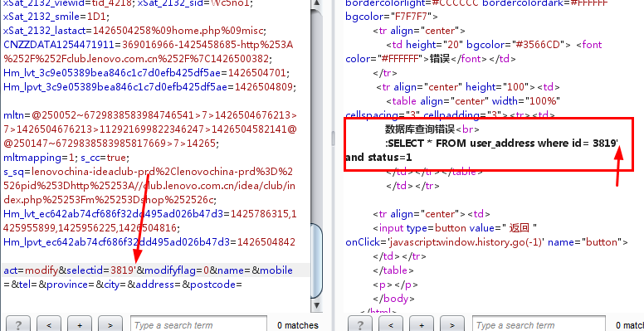Go to previous match in response panel
This screenshot has width=644, height=331.
391,325
